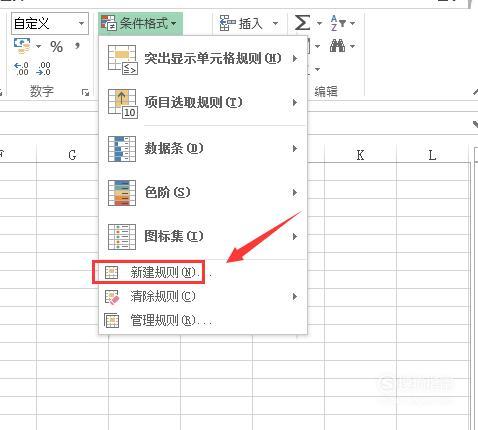Expand the Insert (插入) dropdown arrow
Viewport: 478px width, 430px height.
(275, 23)
